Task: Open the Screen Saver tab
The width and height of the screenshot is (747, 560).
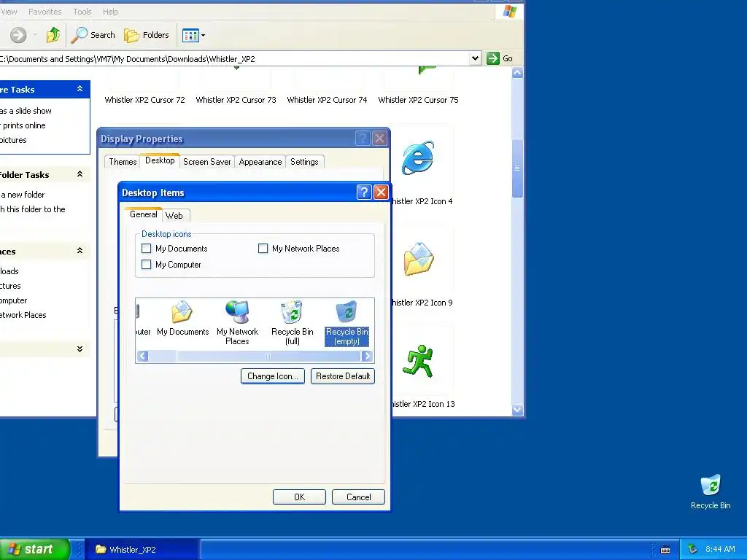Action: coord(206,161)
